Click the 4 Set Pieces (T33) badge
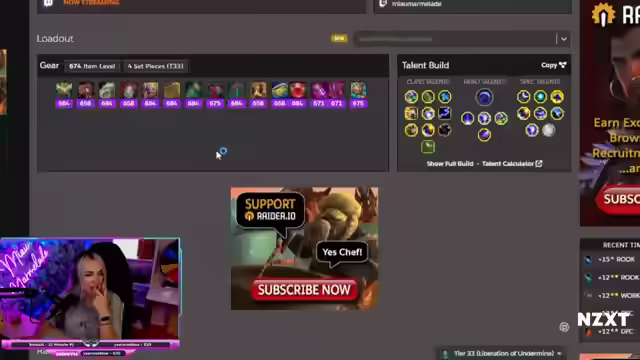This screenshot has width=640, height=360. 155,66
